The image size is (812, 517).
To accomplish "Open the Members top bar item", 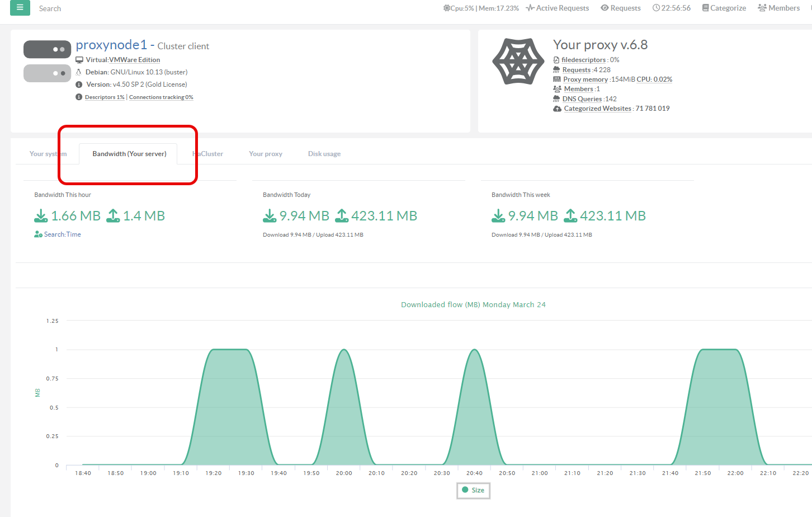I will [x=779, y=8].
